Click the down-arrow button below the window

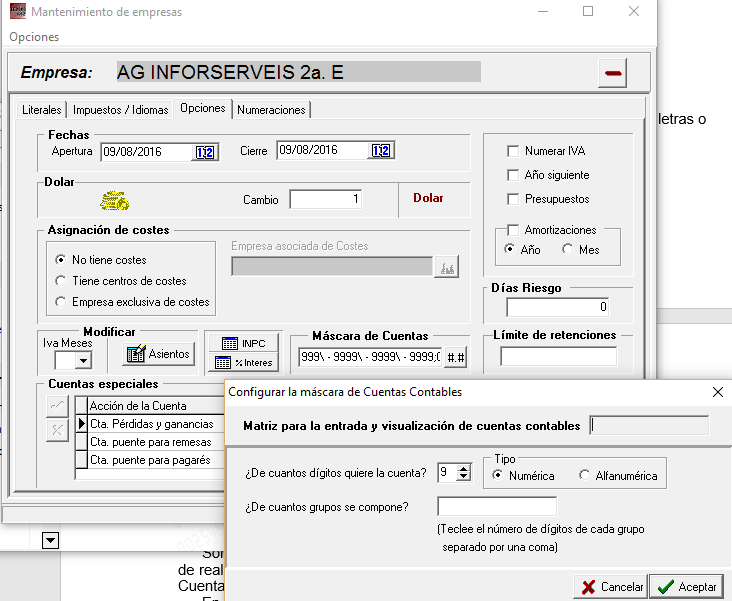pyautogui.click(x=50, y=540)
